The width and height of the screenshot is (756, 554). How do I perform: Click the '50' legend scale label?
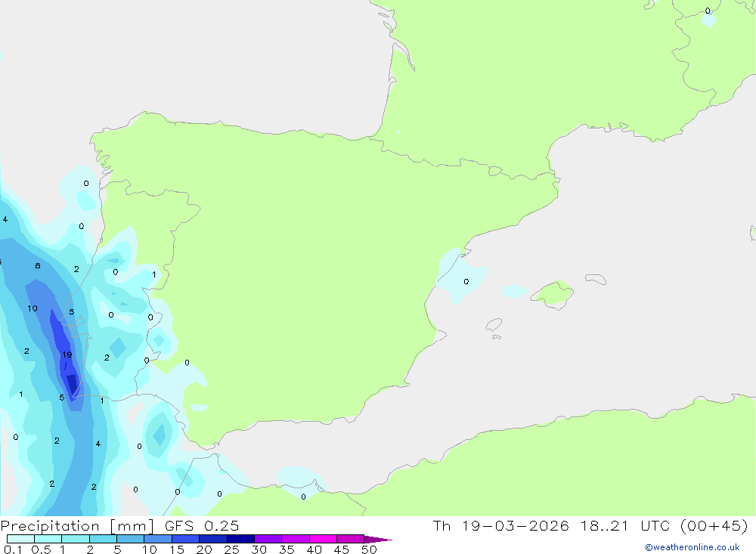click(x=369, y=549)
